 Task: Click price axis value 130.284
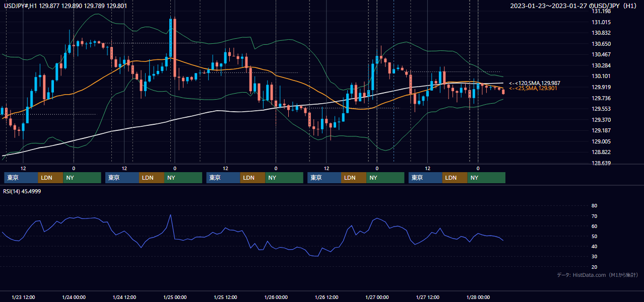(601, 66)
